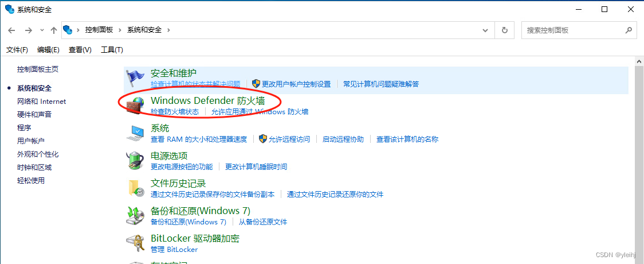Go up one level with the up arrow
The width and height of the screenshot is (644, 264).
click(53, 30)
